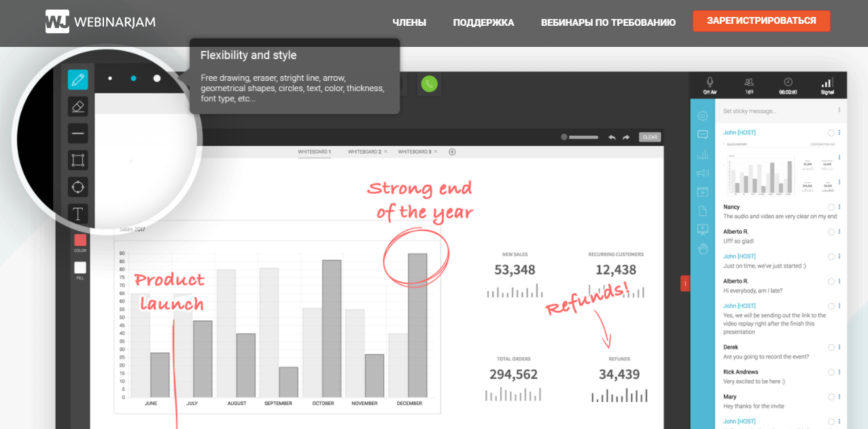Open ВЕБИНАРЫ ПО ТРЕБОВАНИЮ menu item

click(x=608, y=22)
